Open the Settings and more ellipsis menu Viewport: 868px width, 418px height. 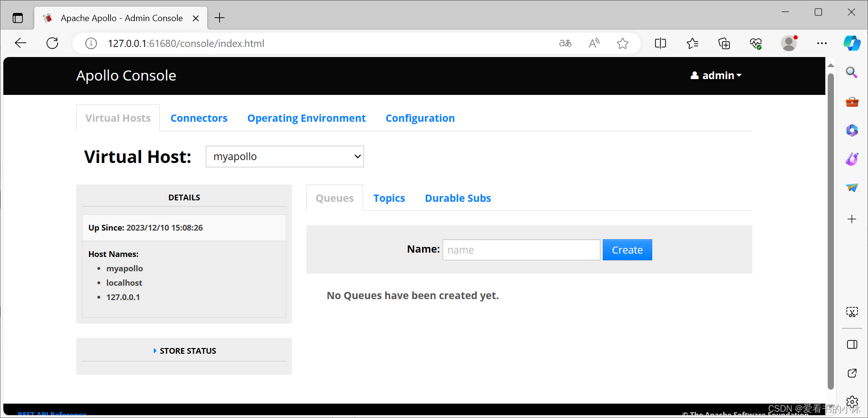tap(821, 43)
